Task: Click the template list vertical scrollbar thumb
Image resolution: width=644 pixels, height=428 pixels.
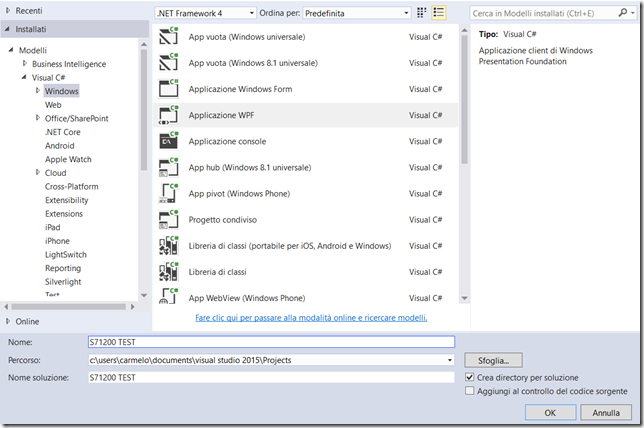Action: click(x=465, y=99)
